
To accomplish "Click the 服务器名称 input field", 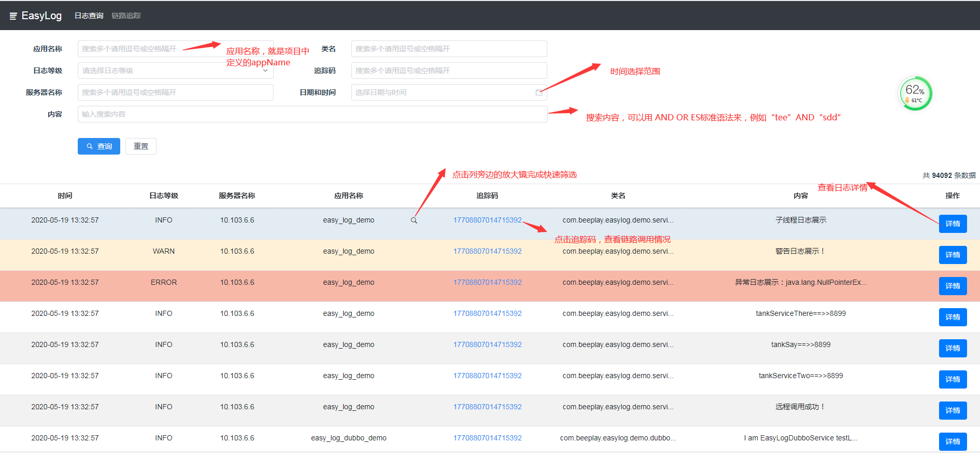I will tap(175, 92).
